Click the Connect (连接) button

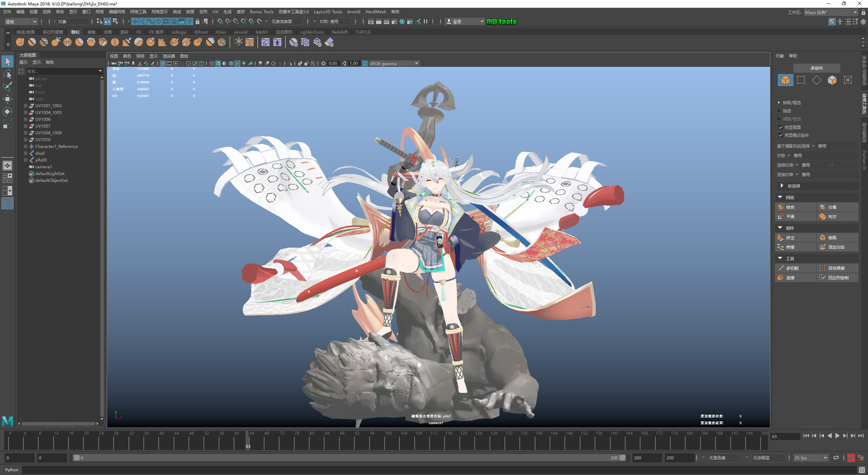pyautogui.click(x=796, y=277)
